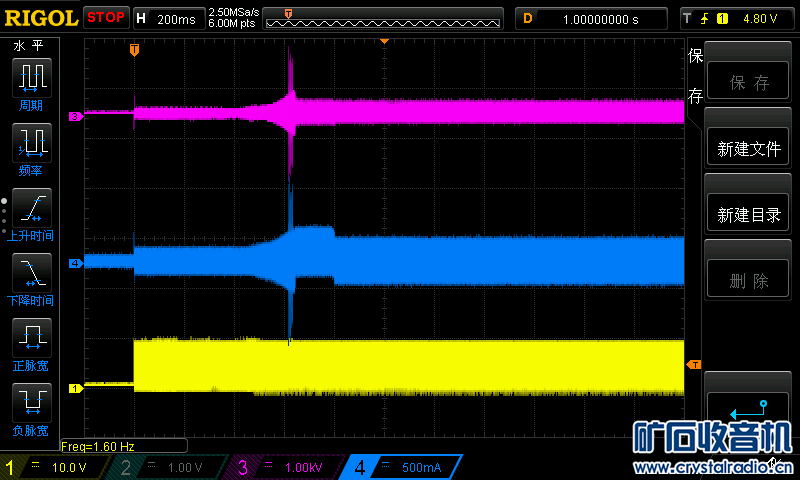Viewport: 800px width, 480px height.
Task: Select the 频率 frequency measurement icon
Action: point(32,142)
